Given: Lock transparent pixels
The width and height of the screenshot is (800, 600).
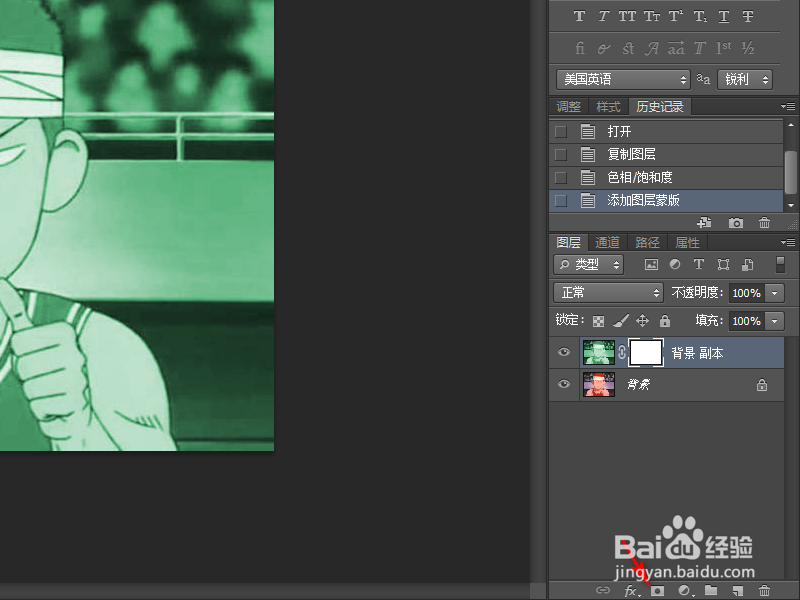Looking at the screenshot, I should 598,321.
